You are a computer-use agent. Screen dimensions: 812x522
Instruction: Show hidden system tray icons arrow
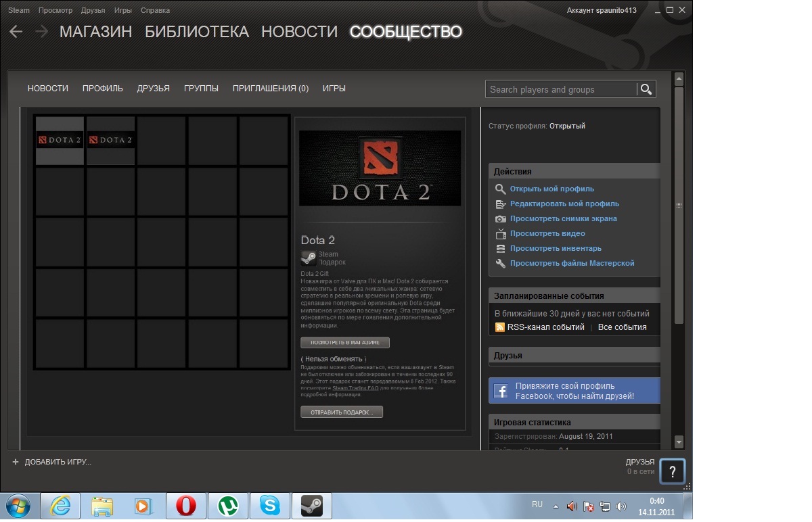coord(556,506)
